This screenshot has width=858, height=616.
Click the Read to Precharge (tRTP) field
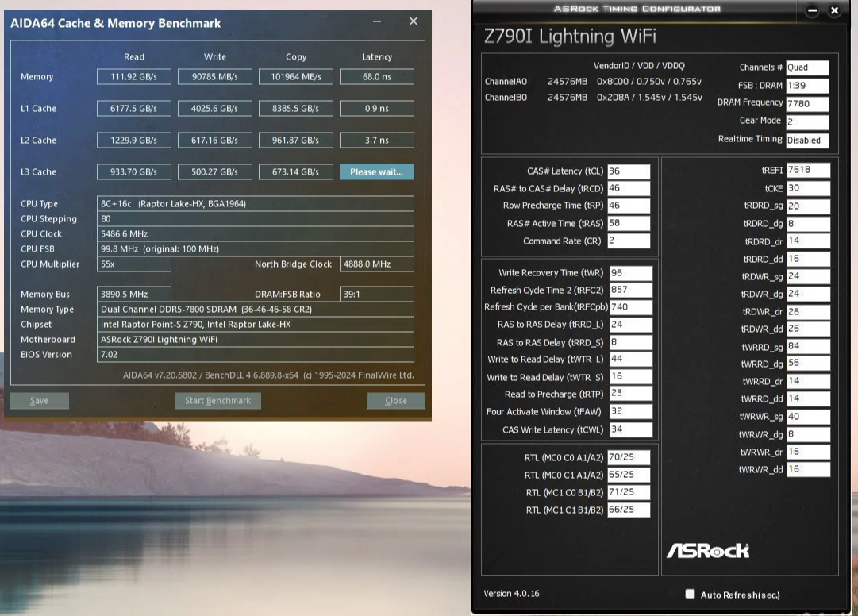tap(631, 394)
